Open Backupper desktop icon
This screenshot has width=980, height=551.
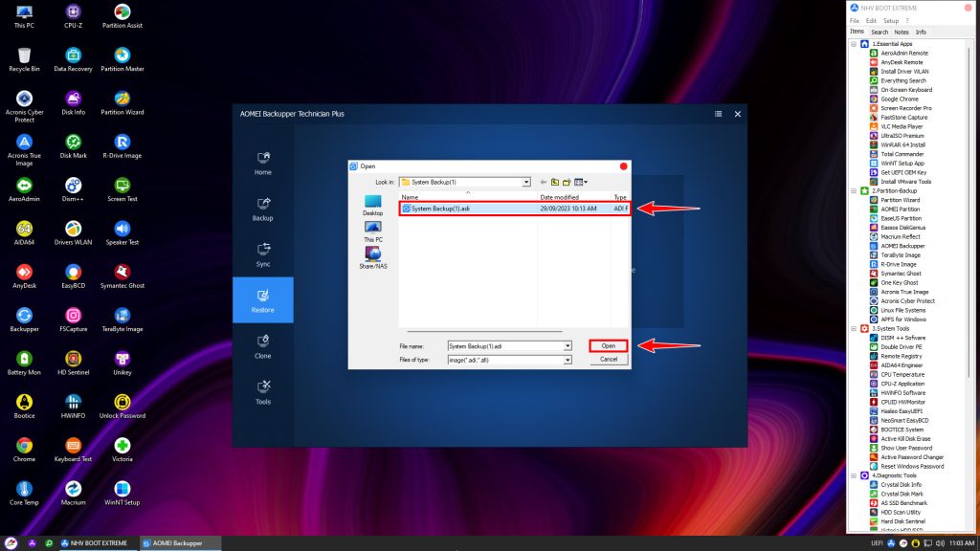click(24, 320)
